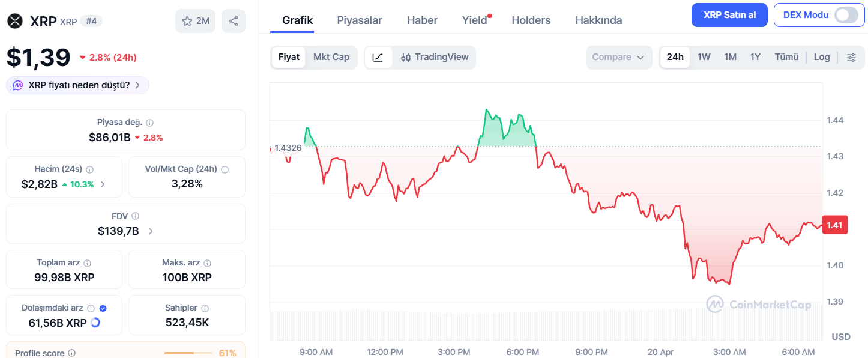Open the Hakkında tab
Screen dimensions: 868x358
click(598, 20)
